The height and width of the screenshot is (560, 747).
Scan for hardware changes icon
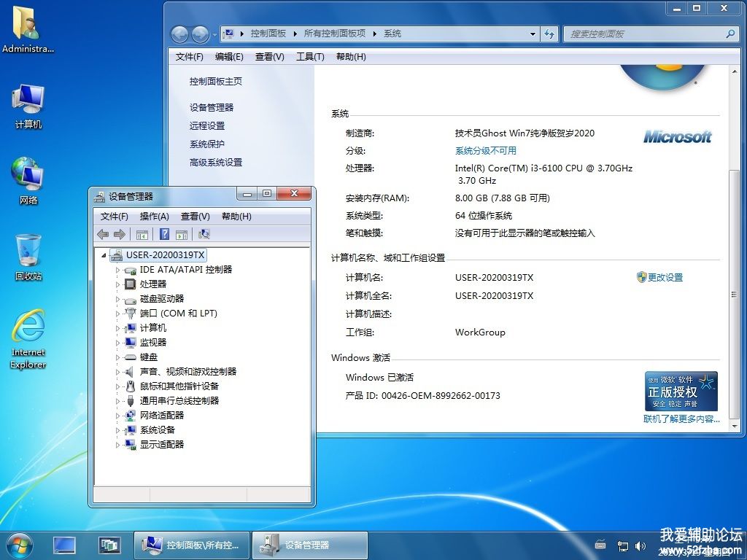[204, 234]
